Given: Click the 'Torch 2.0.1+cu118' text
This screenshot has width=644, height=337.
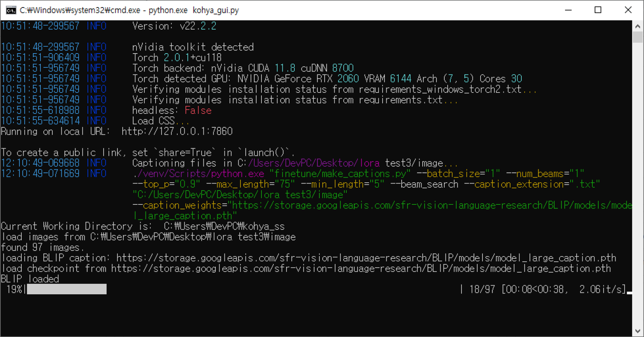Looking at the screenshot, I should coord(177,58).
